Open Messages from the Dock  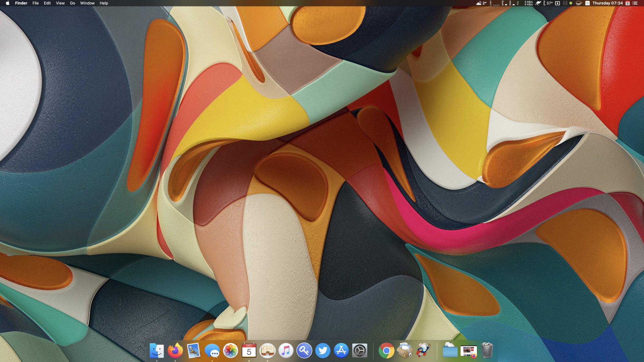coord(212,350)
